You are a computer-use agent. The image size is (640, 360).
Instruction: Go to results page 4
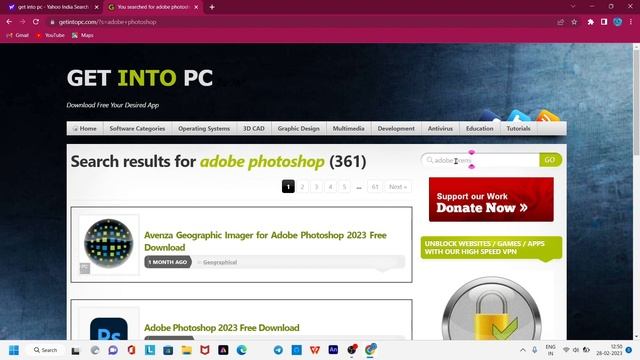[x=331, y=187]
